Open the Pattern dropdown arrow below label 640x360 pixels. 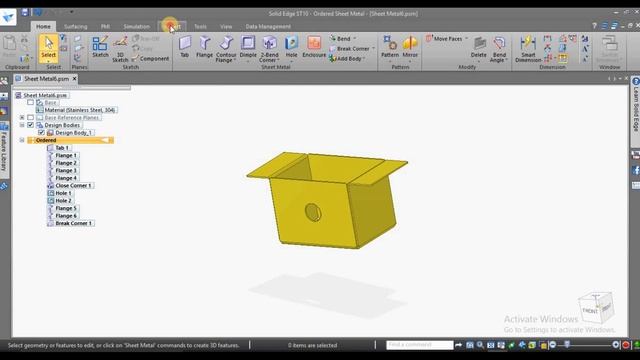pos(390,61)
